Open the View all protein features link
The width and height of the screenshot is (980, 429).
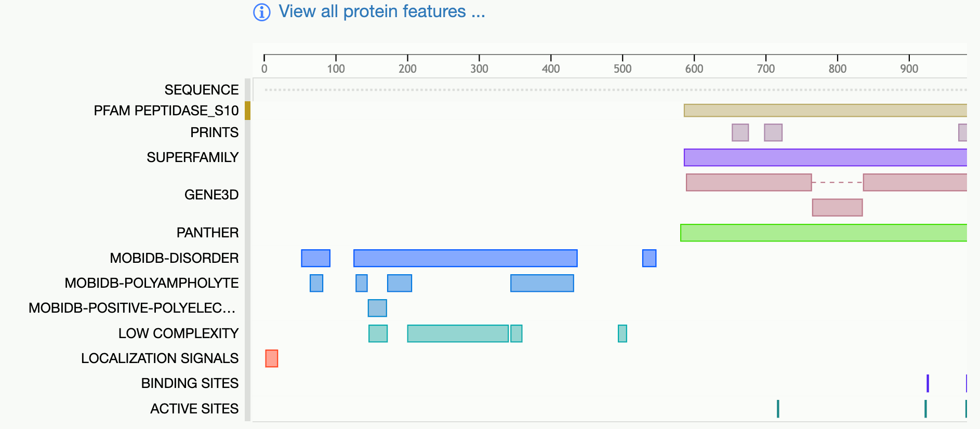(382, 11)
